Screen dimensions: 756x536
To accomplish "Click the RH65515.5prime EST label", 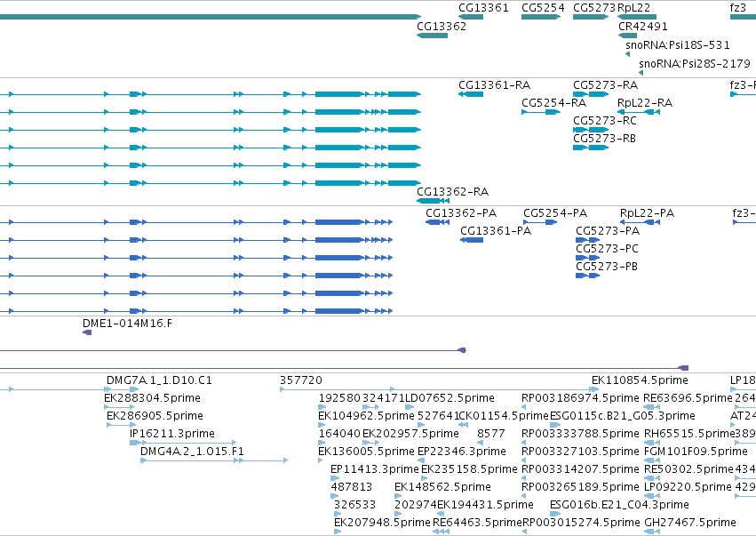I will tap(689, 434).
